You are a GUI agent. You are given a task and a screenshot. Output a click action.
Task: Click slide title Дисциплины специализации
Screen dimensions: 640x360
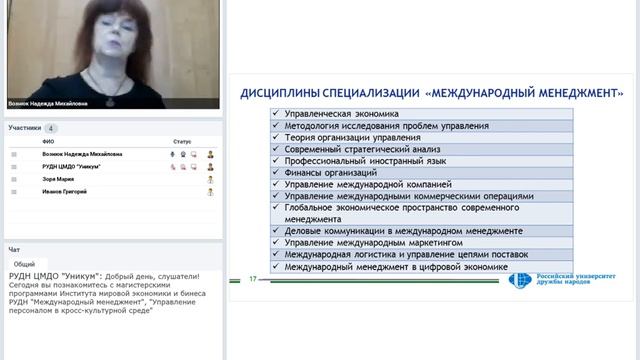tap(432, 93)
